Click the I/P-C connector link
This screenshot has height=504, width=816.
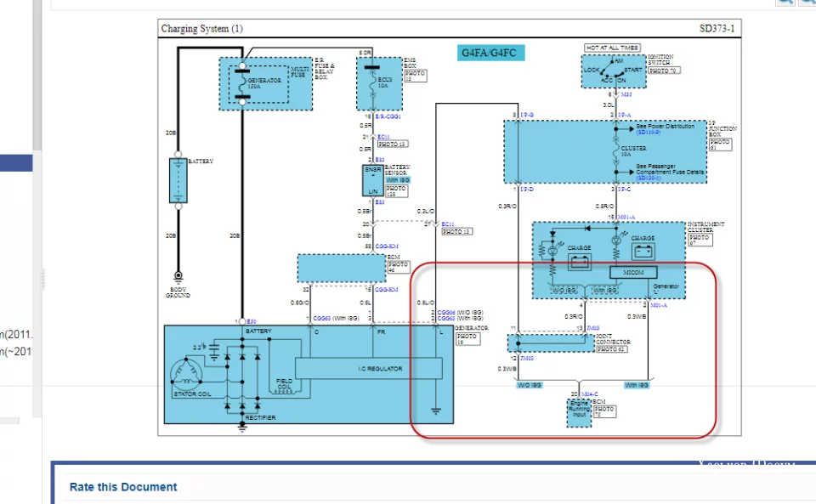coord(624,190)
